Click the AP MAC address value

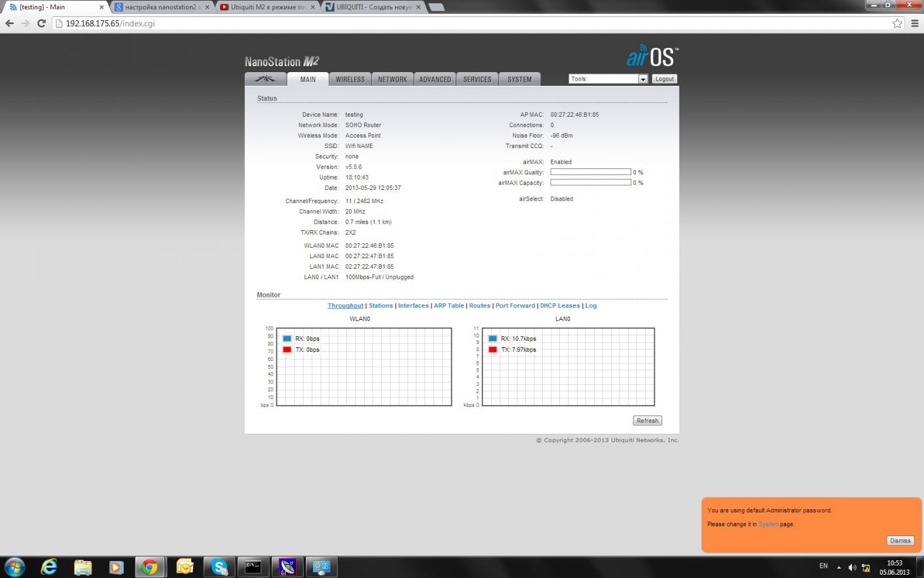click(x=574, y=115)
